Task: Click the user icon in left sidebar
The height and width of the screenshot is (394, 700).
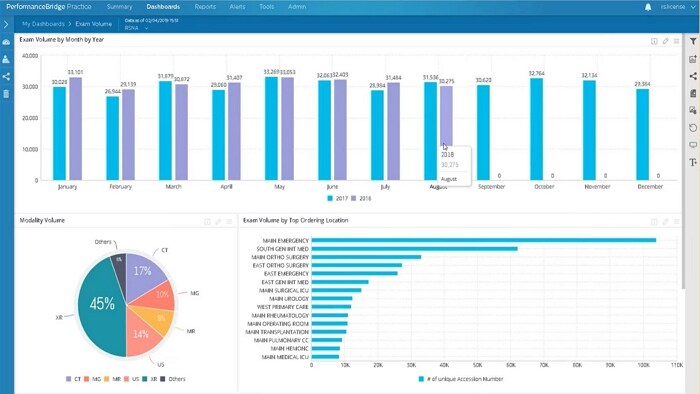Action: tap(6, 59)
